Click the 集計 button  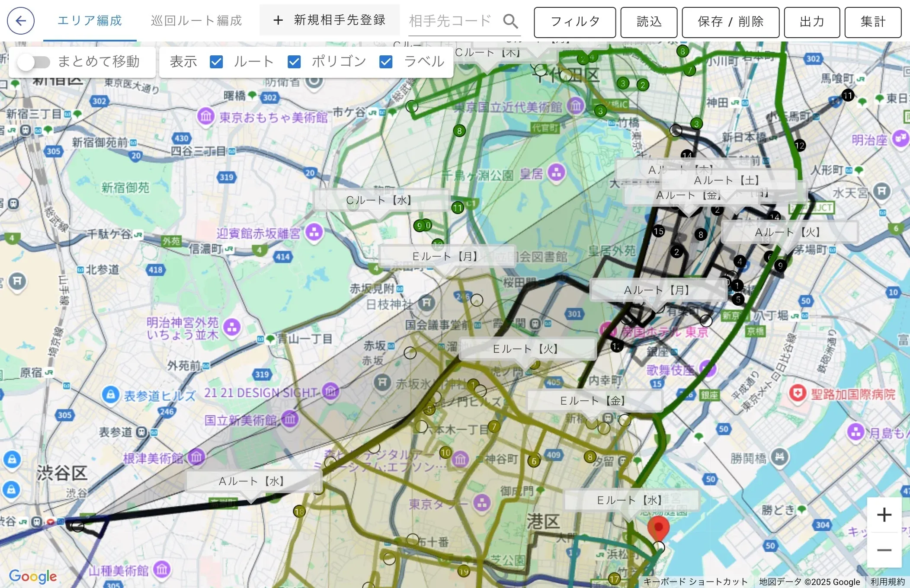(x=873, y=22)
